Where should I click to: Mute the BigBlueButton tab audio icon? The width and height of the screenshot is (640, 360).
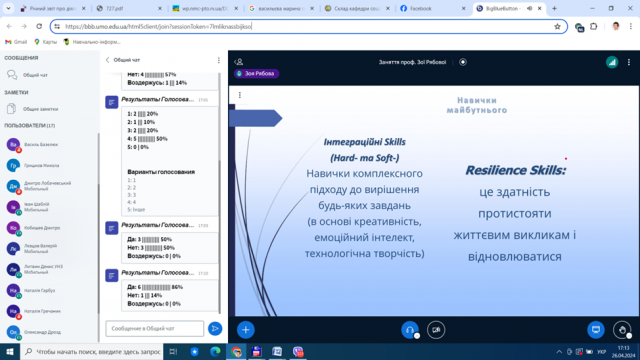pos(529,8)
